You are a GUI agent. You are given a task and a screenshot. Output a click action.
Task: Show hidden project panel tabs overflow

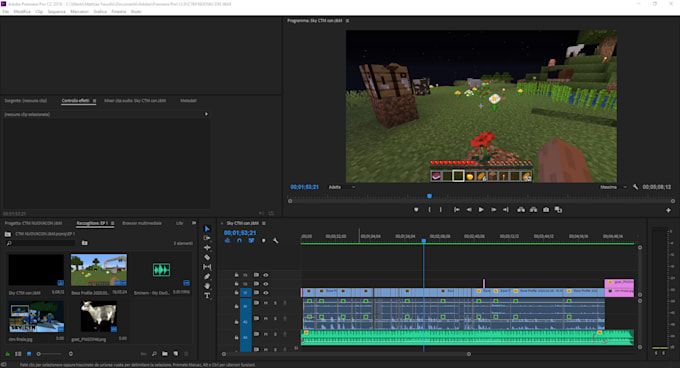click(x=194, y=223)
